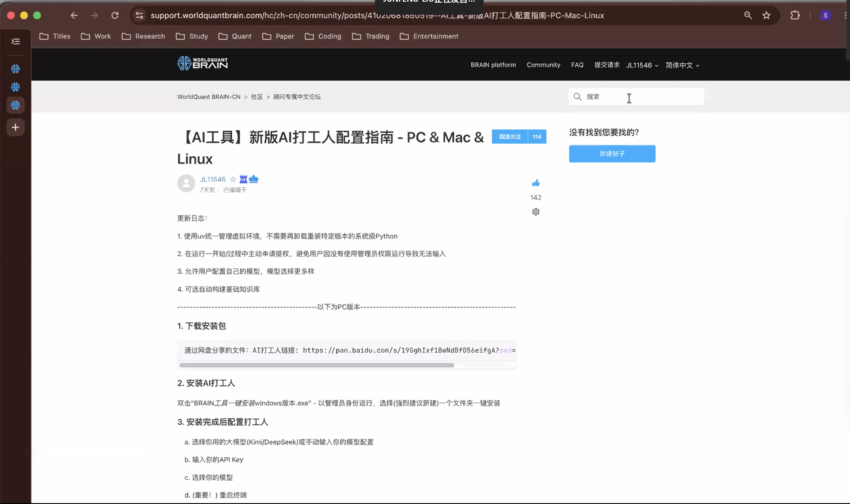Open FAQ nav link

click(x=577, y=65)
